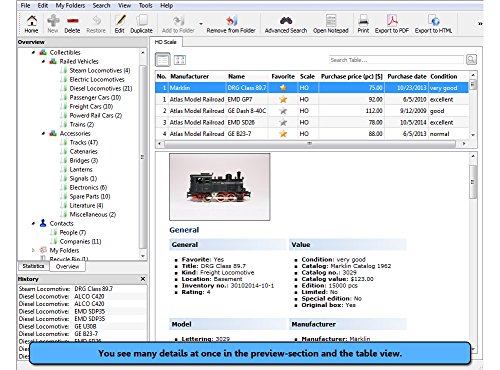Open the Add to Folder dropdown arrow

tap(201, 24)
